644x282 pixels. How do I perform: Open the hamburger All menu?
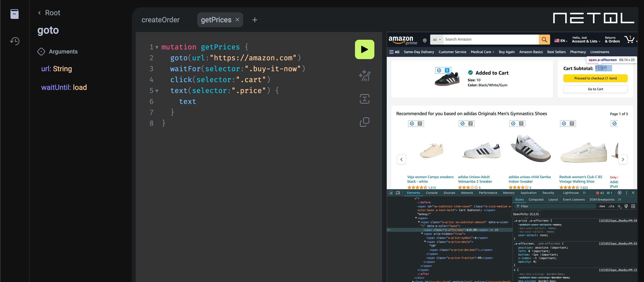tap(394, 52)
